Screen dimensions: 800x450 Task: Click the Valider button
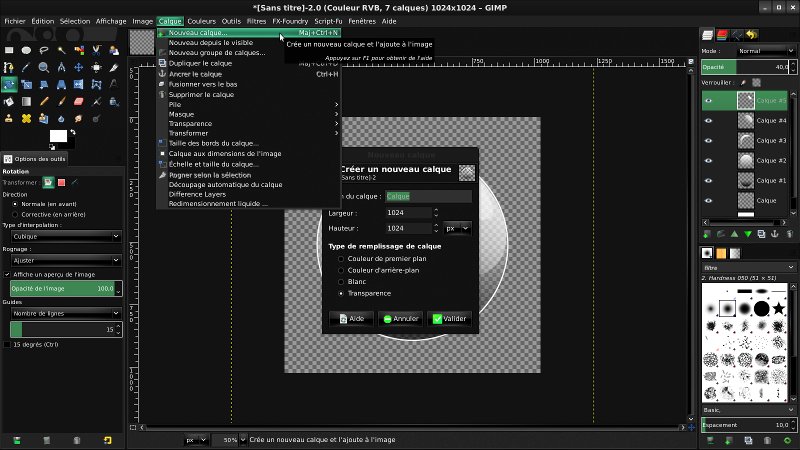pos(449,318)
